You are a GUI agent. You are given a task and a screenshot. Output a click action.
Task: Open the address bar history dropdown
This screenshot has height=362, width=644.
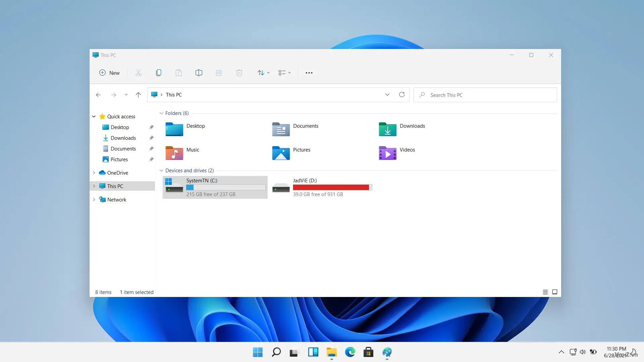[x=387, y=95]
